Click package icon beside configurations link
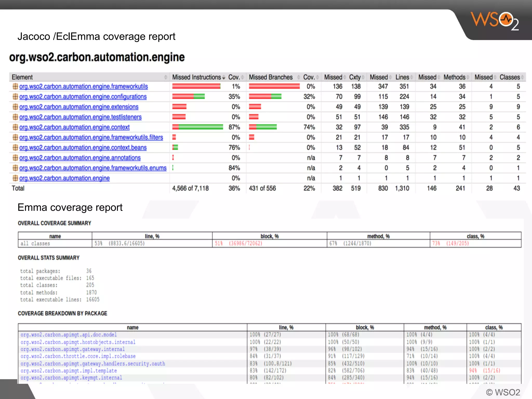 click(15, 97)
